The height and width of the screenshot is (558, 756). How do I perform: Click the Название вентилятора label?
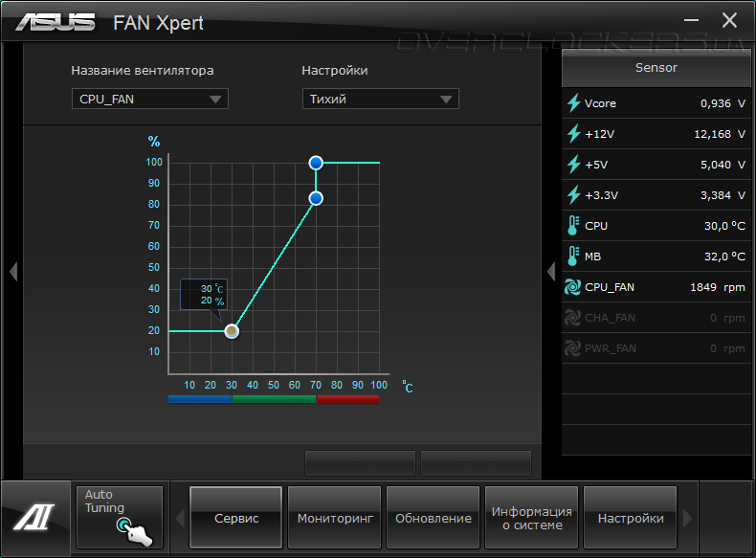143,71
